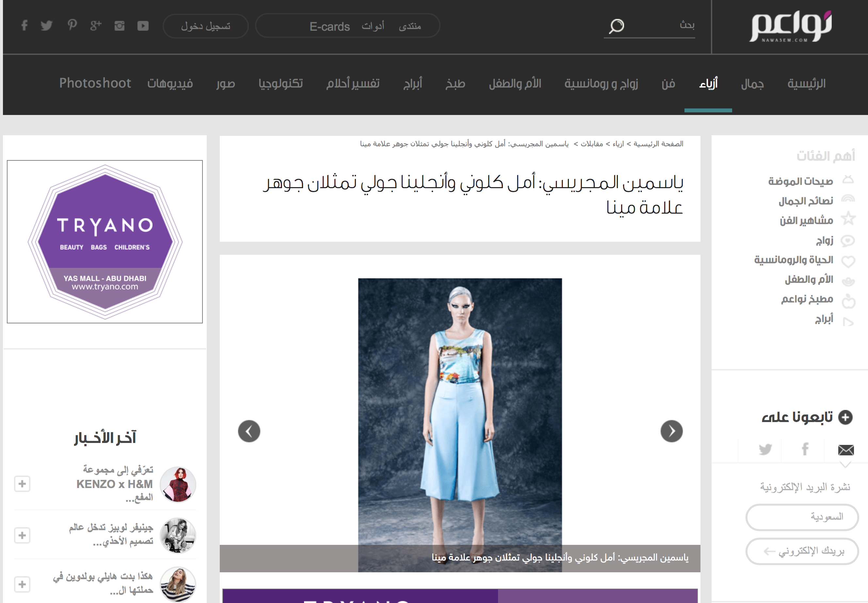The width and height of the screenshot is (868, 603).
Task: Click the apple icon beside مطبخ نواعم
Action: [848, 301]
